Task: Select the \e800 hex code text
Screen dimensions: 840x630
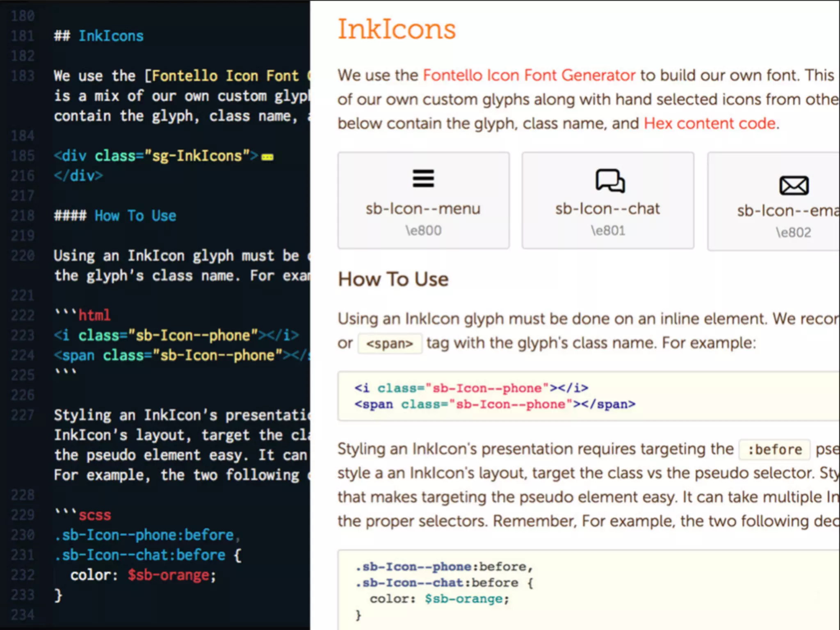Action: coord(423,231)
